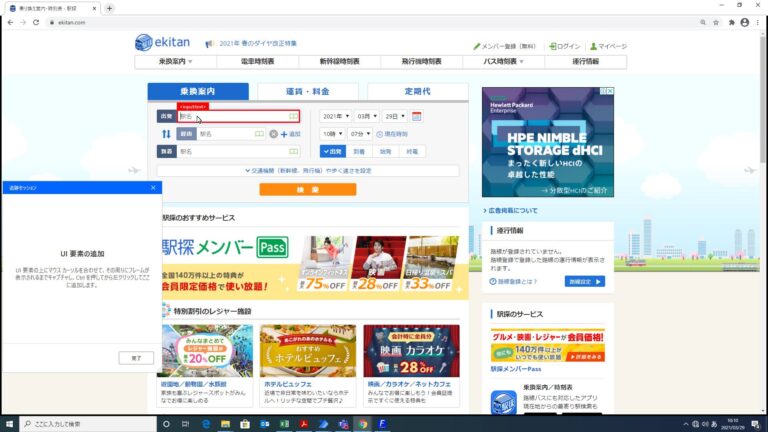Open the Windows Start menu
Image resolution: width=768 pixels, height=432 pixels.
(x=9, y=424)
